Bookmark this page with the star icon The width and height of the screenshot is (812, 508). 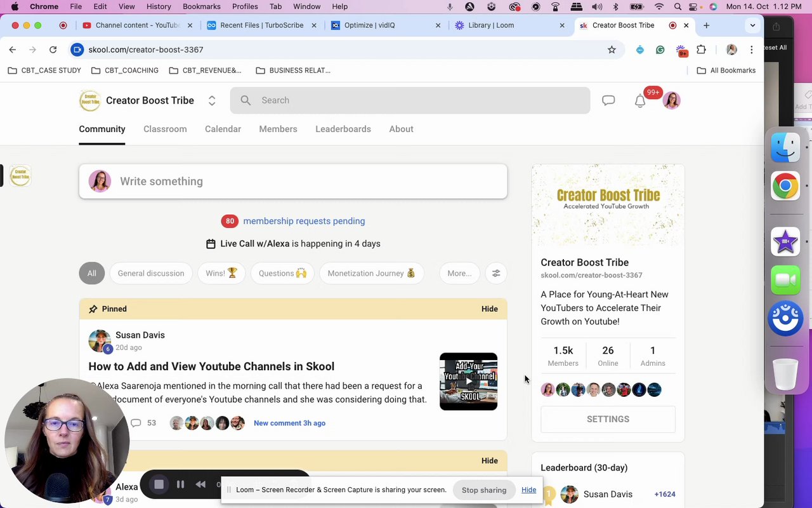point(612,50)
